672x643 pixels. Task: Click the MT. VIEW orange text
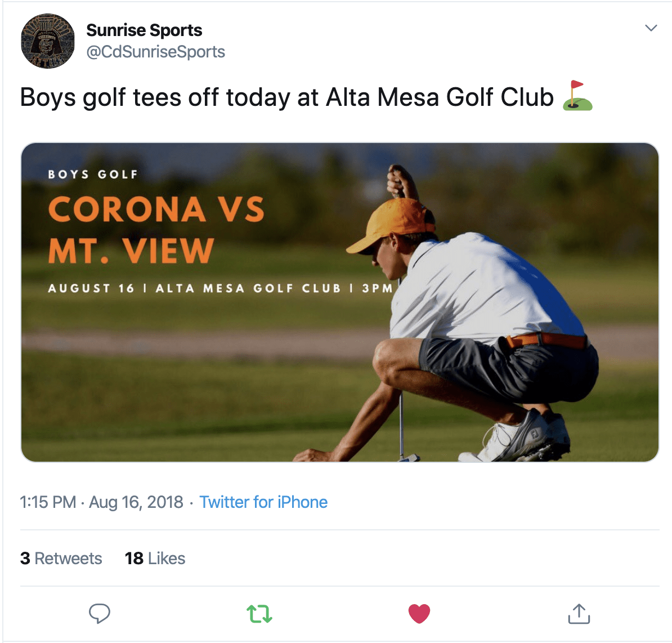coord(131,250)
